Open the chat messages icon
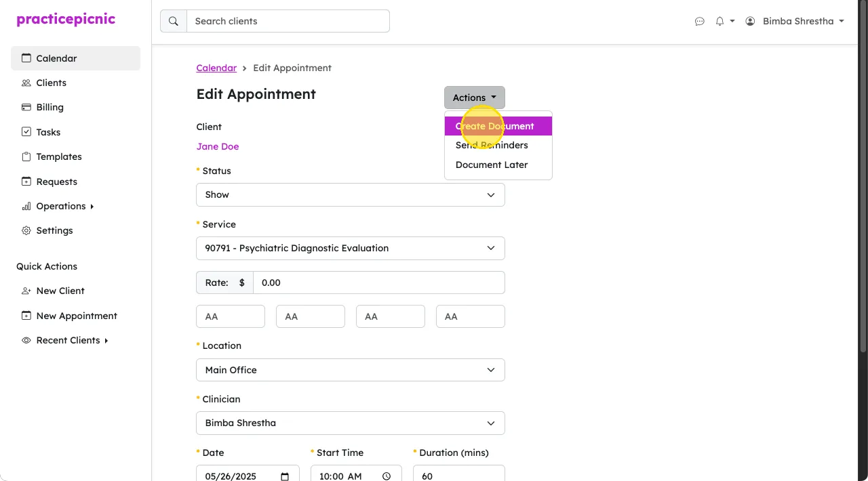This screenshot has height=481, width=868. point(700,22)
